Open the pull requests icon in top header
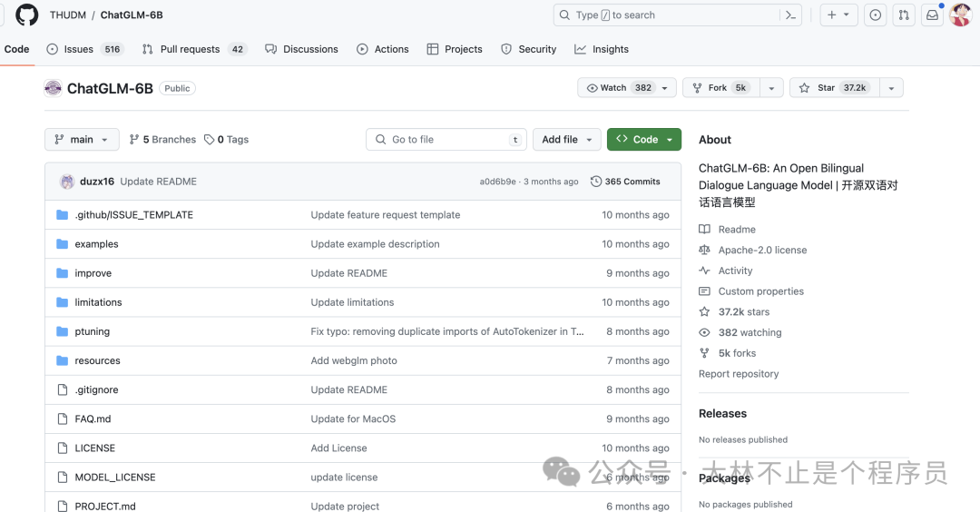Viewport: 980px width, 512px height. coord(904,15)
